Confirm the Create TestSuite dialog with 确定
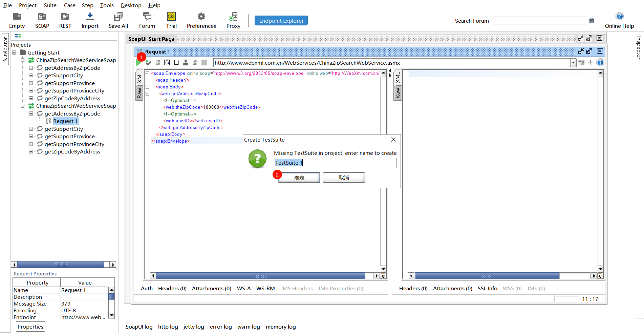The width and height of the screenshot is (644, 333). click(x=299, y=178)
